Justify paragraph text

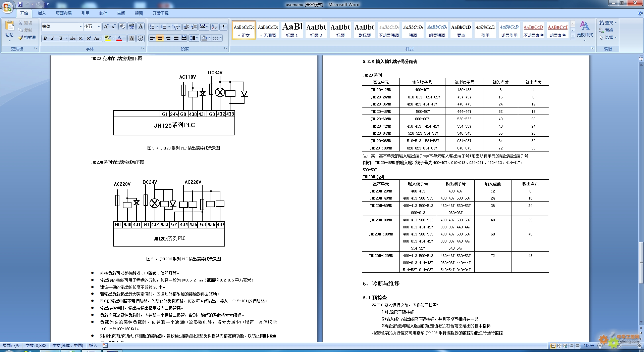[x=176, y=38]
